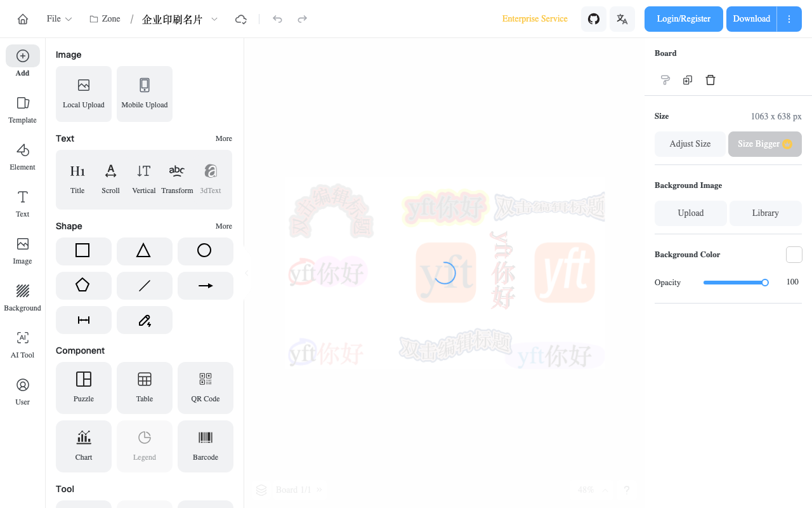Insert a triangle shape
Viewport: 812px width, 508px height.
point(145,251)
